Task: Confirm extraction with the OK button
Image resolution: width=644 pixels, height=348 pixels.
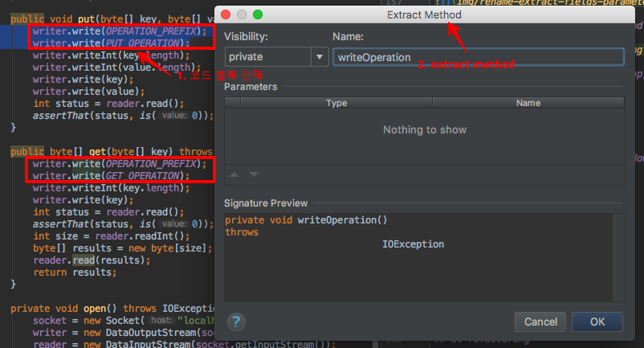Action: pyautogui.click(x=597, y=321)
